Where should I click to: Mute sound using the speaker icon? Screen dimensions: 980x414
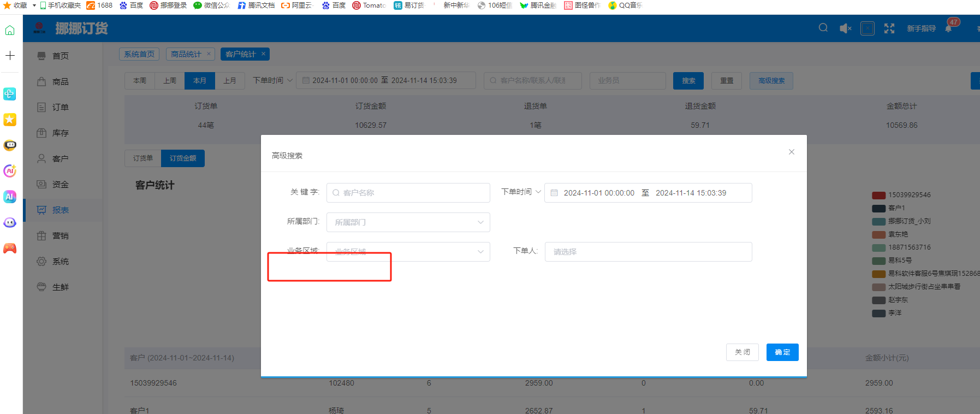click(845, 28)
